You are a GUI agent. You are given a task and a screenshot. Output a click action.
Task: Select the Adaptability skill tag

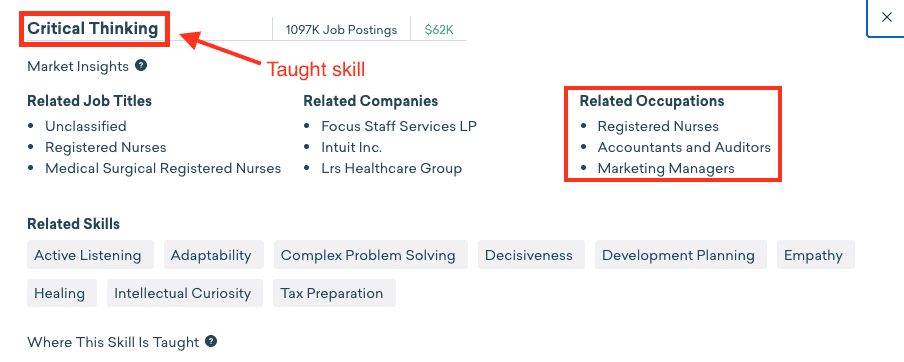[214, 255]
